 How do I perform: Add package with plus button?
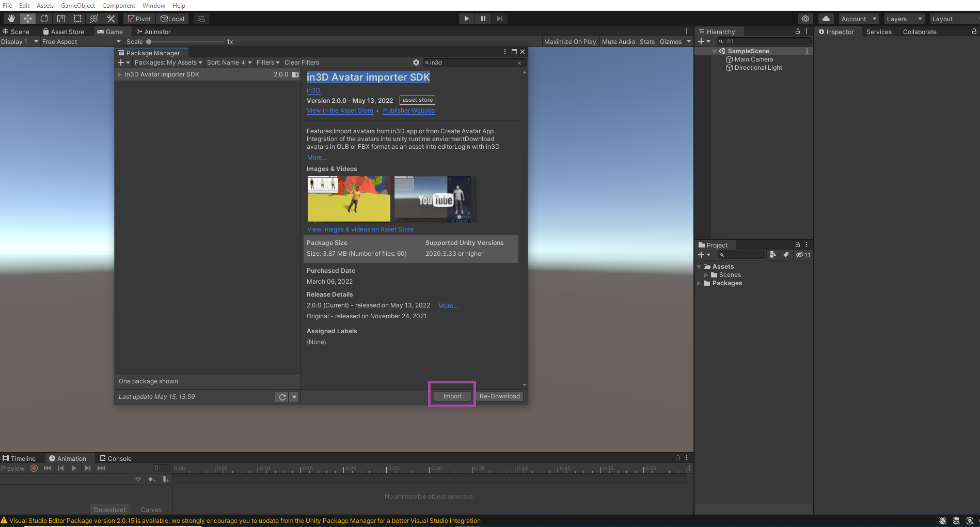point(123,63)
